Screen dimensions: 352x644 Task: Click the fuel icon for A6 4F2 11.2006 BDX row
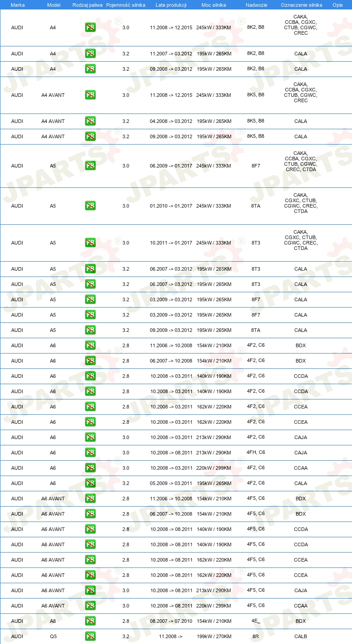pyautogui.click(x=90, y=345)
